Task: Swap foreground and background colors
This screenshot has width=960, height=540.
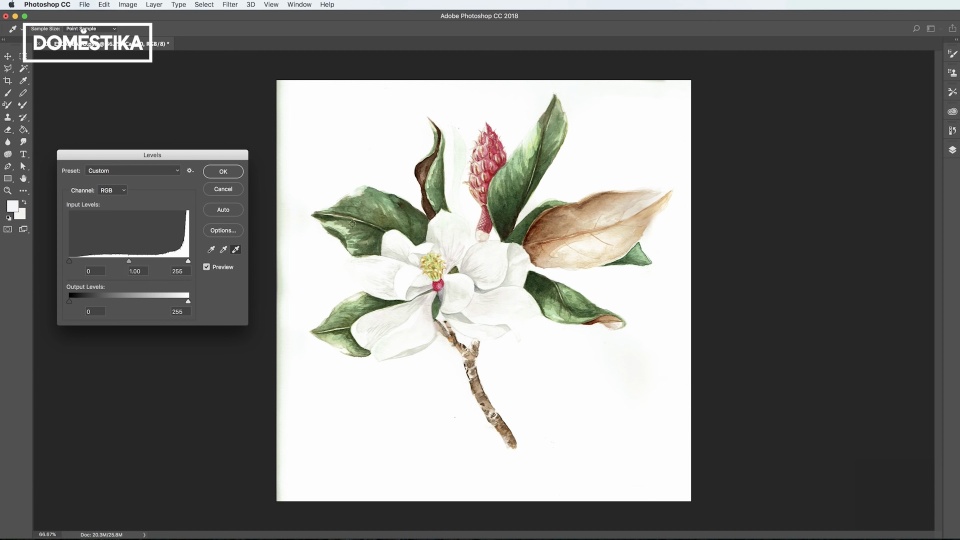Action: click(24, 202)
